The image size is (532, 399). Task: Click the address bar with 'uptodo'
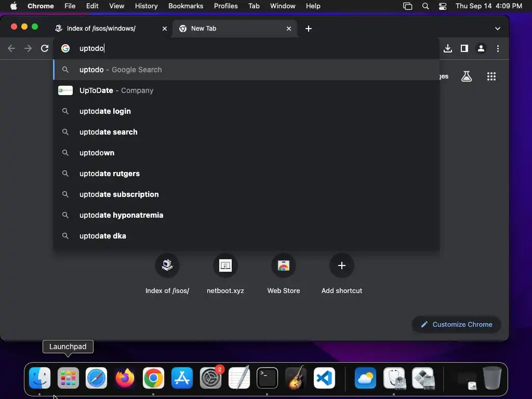point(246,48)
